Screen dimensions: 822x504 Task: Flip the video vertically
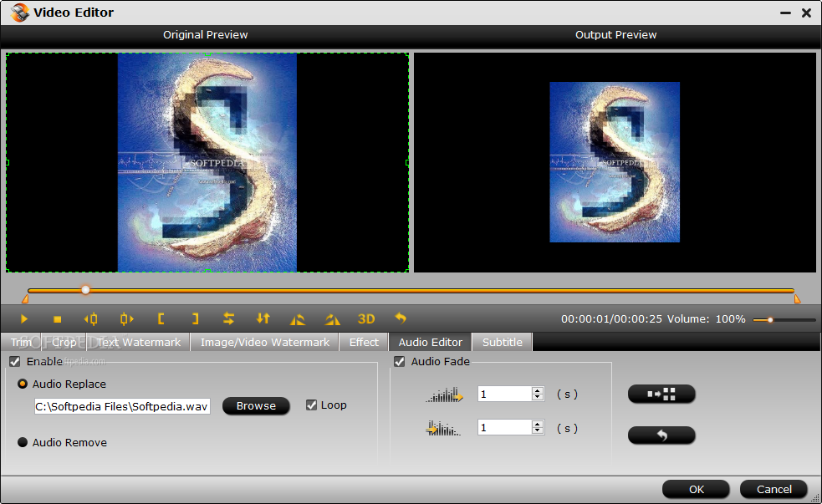pos(263,318)
